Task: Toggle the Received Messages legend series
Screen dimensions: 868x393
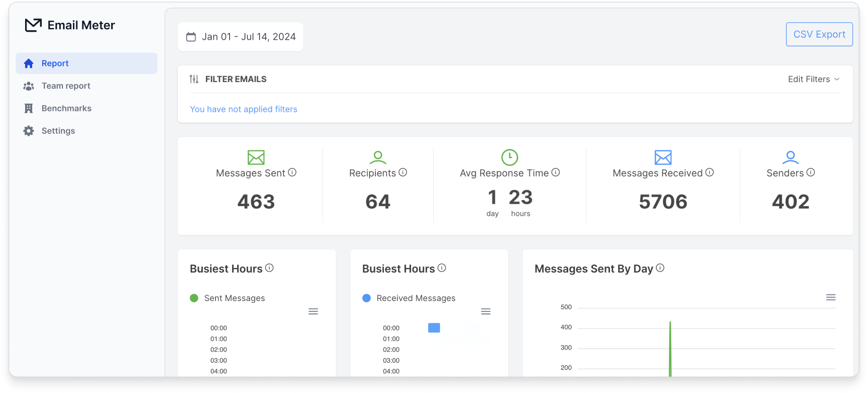Action: (409, 298)
